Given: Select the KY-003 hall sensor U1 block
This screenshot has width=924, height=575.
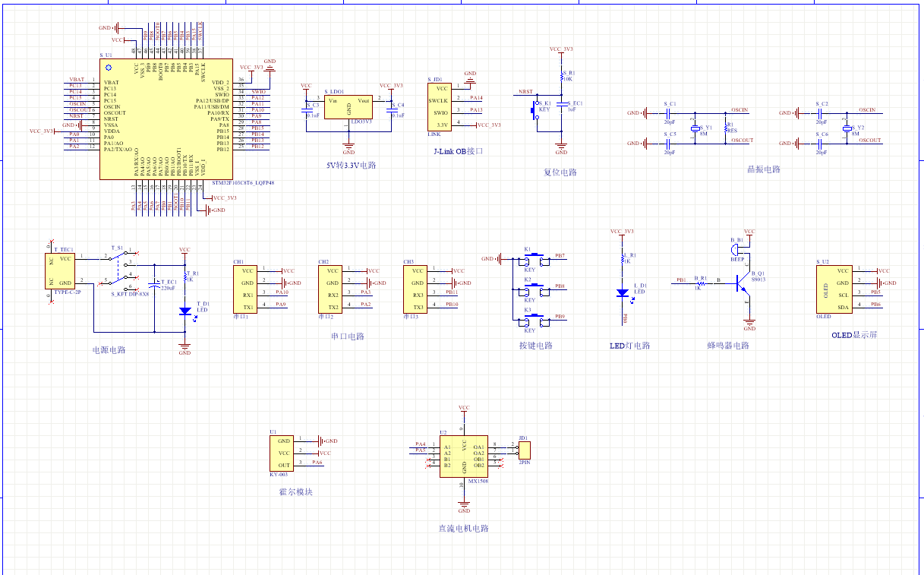Looking at the screenshot, I should [x=282, y=453].
